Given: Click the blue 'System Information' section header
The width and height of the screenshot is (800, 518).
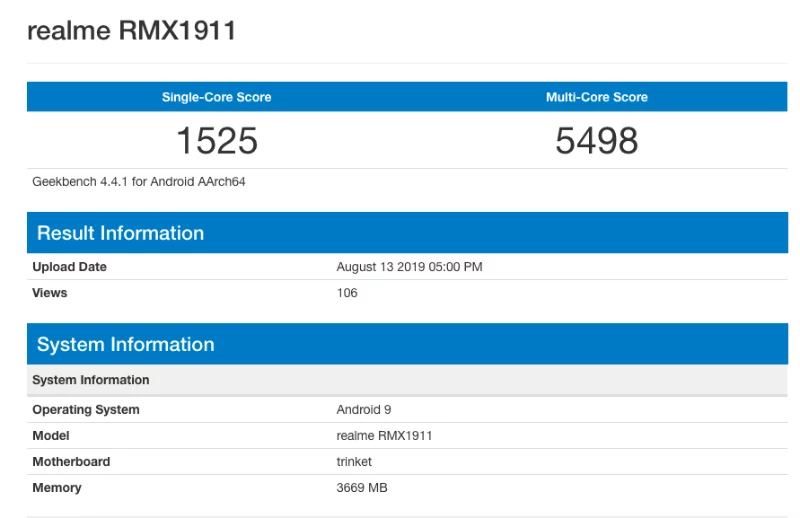Looking at the screenshot, I should click(x=407, y=344).
